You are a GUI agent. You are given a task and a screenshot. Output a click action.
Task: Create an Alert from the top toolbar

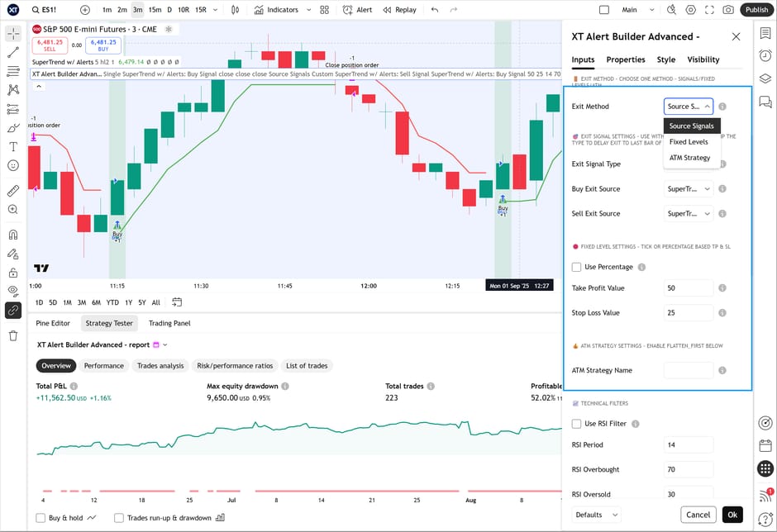[x=357, y=10]
